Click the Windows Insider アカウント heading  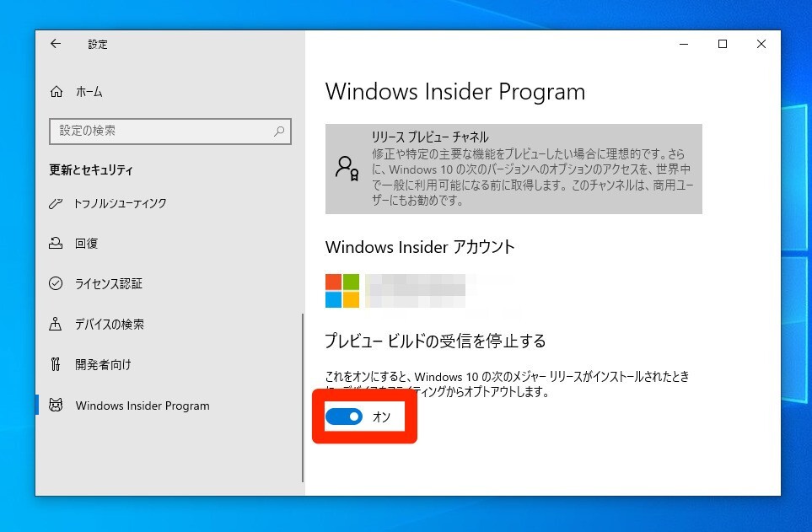[x=420, y=247]
